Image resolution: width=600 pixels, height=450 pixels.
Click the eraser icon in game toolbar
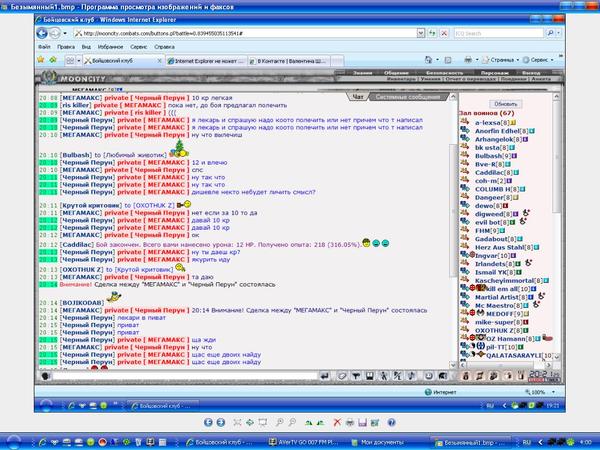tap(342, 377)
